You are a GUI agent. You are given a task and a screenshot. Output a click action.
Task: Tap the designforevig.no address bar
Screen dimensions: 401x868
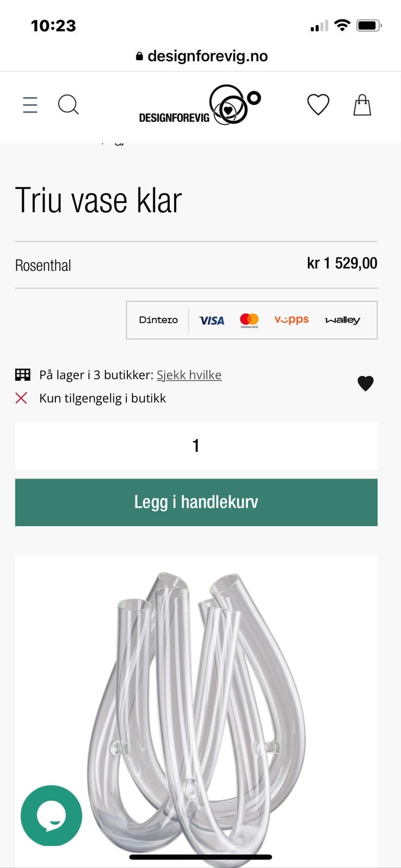(201, 56)
